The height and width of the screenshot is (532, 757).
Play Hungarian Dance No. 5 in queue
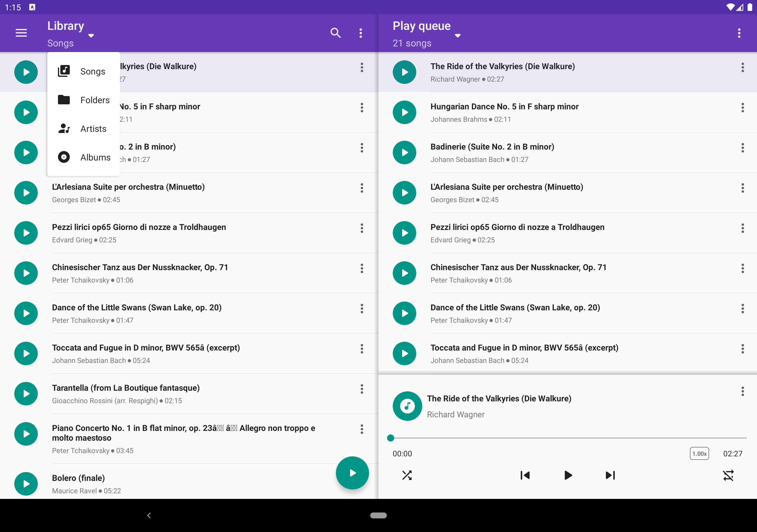[405, 112]
